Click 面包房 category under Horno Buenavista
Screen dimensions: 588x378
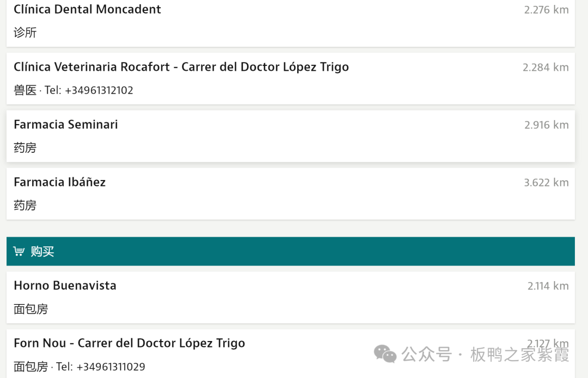pos(30,309)
